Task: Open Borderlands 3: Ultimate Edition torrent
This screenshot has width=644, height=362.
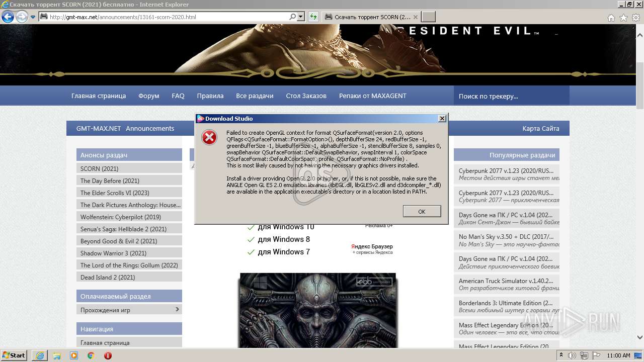Action: (506, 303)
